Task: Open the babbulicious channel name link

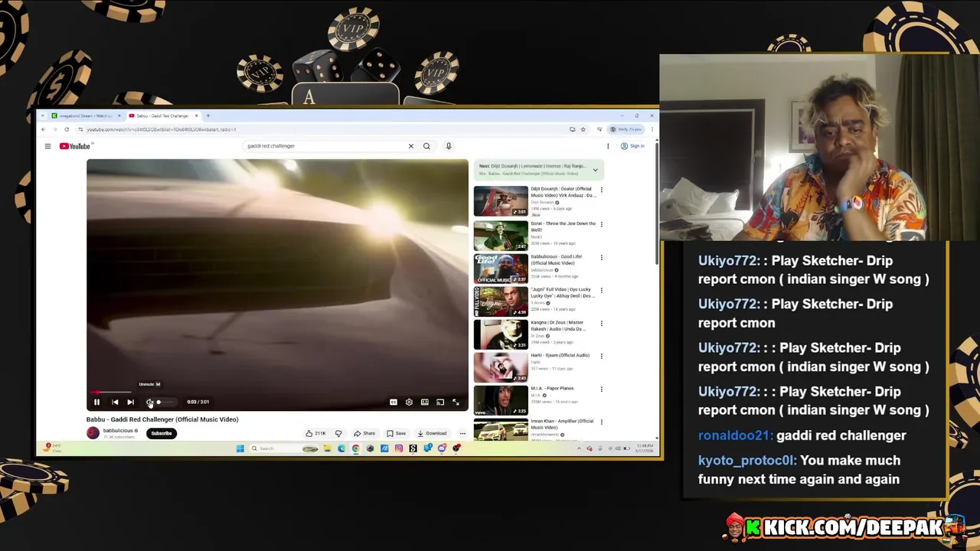Action: 118,431
